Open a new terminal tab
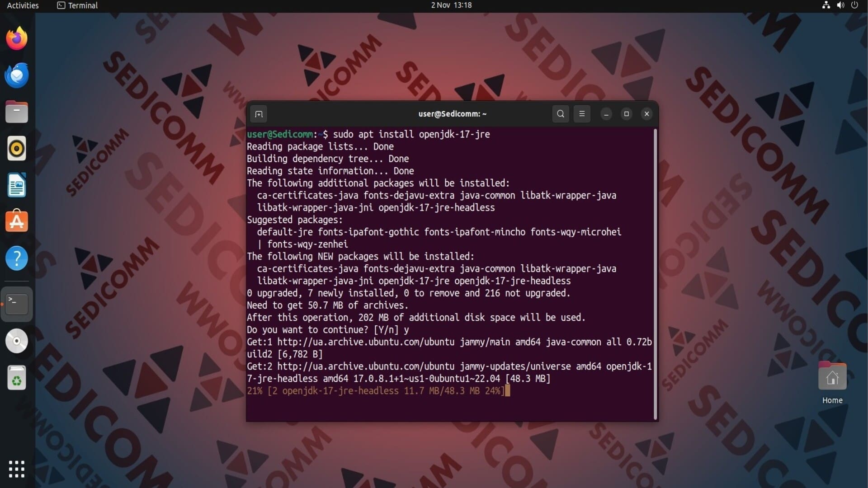Screen dimensions: 868x488 click(x=259, y=114)
